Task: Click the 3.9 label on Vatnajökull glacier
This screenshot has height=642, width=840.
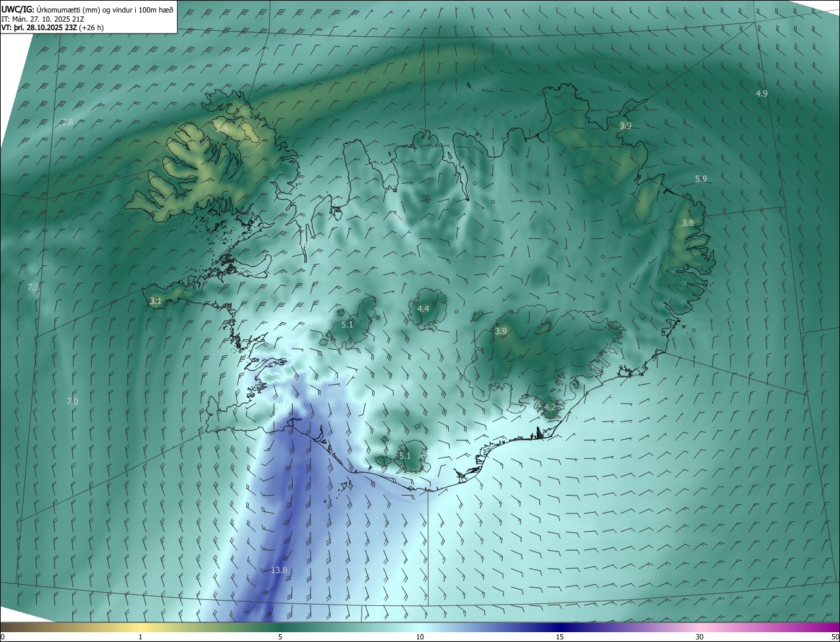Action: 501,332
